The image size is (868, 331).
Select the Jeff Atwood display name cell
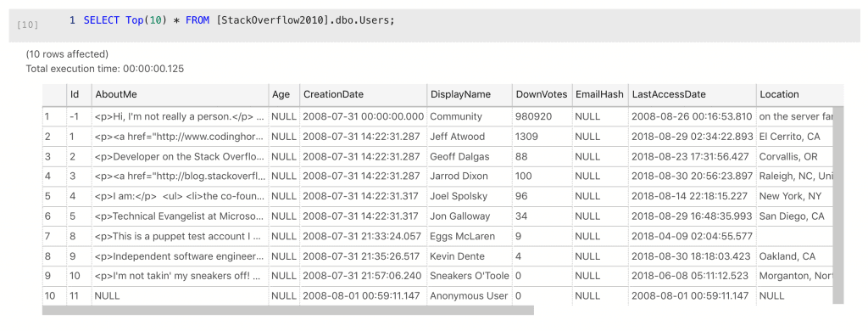[x=470, y=137]
